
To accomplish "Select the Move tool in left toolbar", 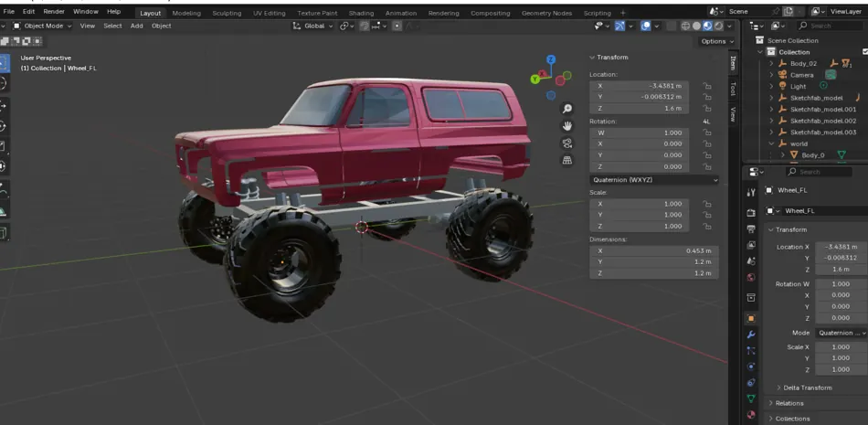I will [4, 105].
